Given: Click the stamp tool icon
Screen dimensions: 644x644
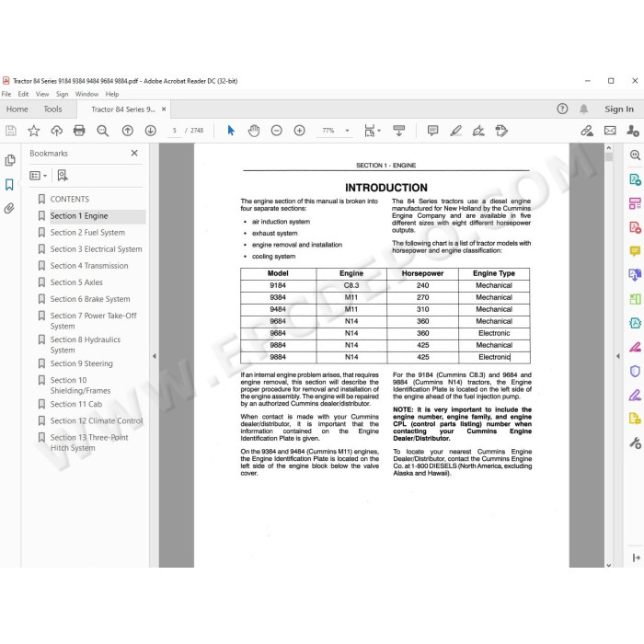Looking at the screenshot, I should point(501,131).
